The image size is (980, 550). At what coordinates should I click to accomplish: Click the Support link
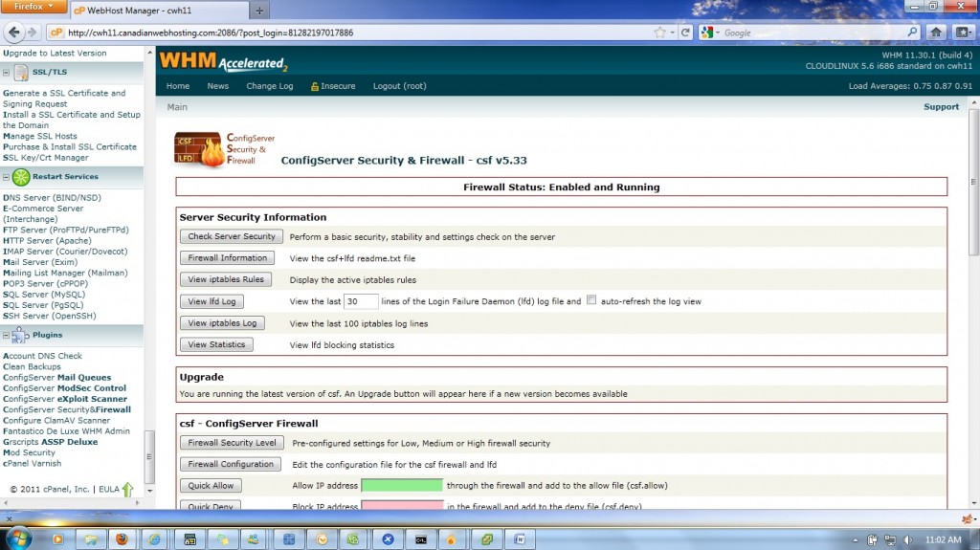[941, 107]
